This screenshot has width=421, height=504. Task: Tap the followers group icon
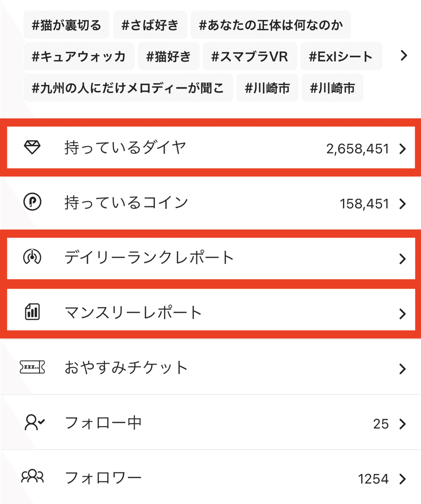click(x=32, y=477)
